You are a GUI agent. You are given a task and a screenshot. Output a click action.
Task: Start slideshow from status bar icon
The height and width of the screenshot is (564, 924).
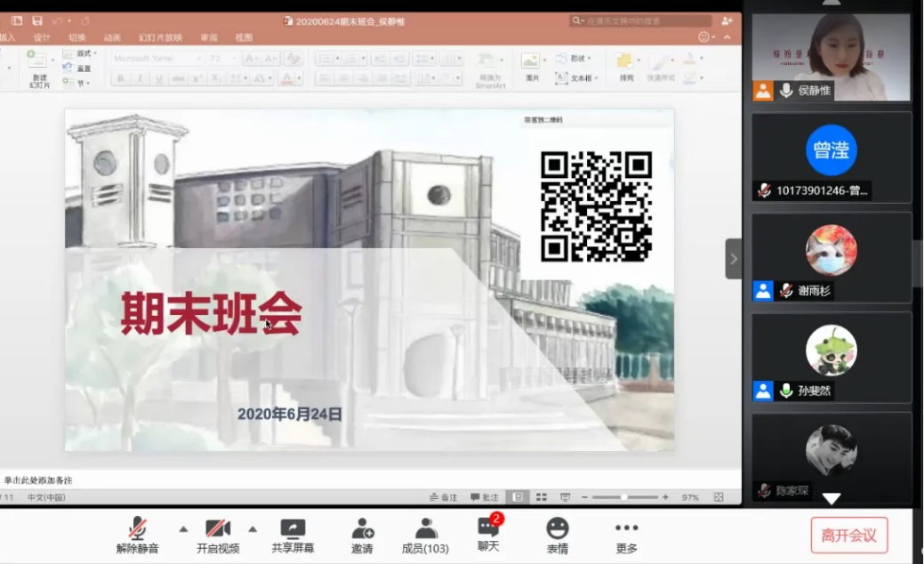(x=565, y=497)
